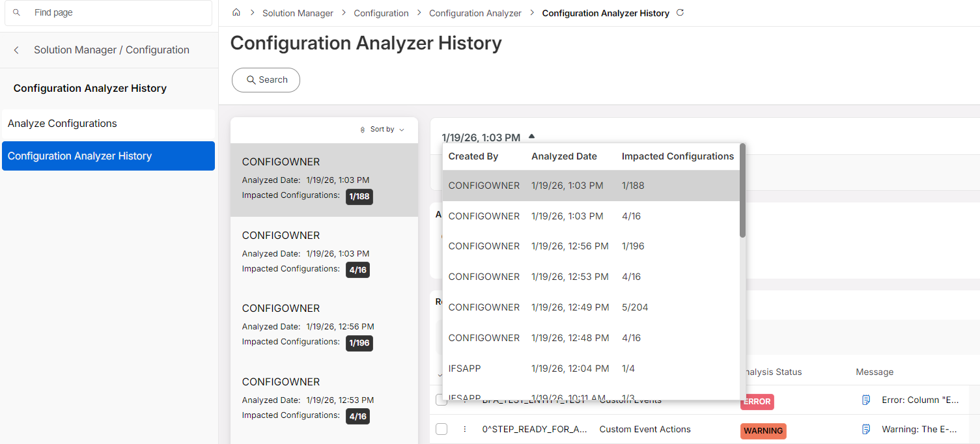Click the sort icon next to Sort by

pyautogui.click(x=363, y=130)
